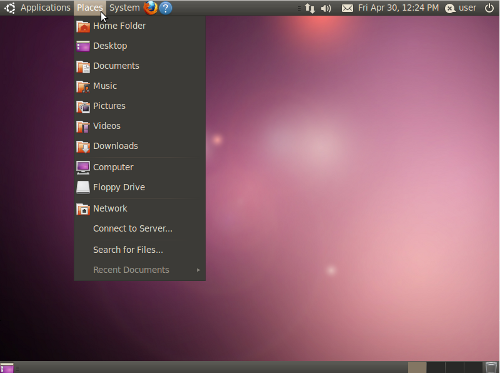Open the Applications menu
This screenshot has height=373, width=500.
point(45,8)
